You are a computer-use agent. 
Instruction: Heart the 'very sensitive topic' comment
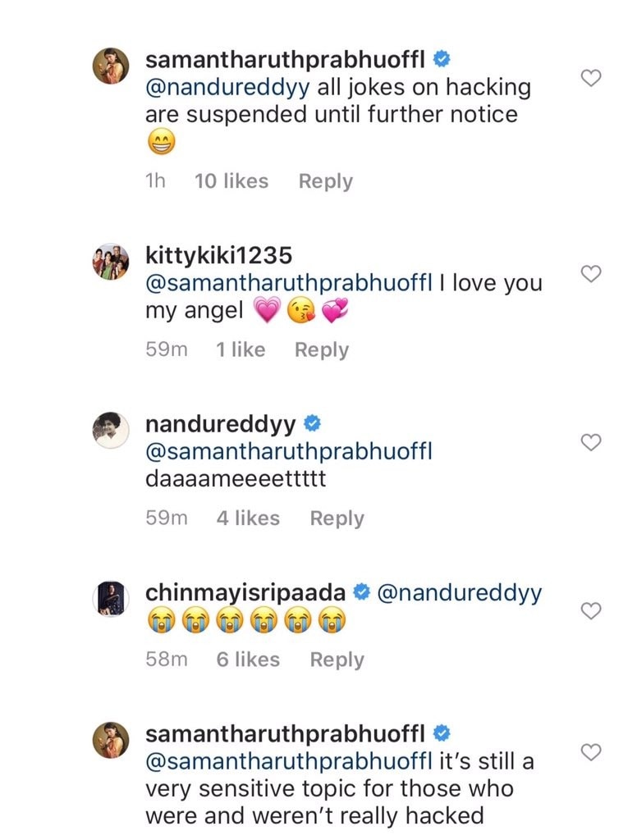pyautogui.click(x=591, y=751)
